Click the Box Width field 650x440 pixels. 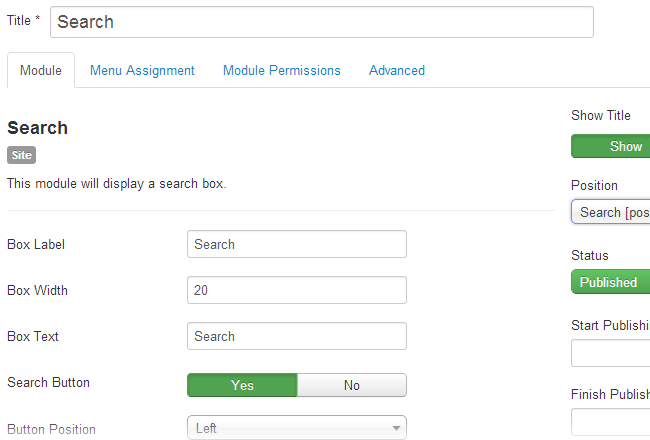297,290
